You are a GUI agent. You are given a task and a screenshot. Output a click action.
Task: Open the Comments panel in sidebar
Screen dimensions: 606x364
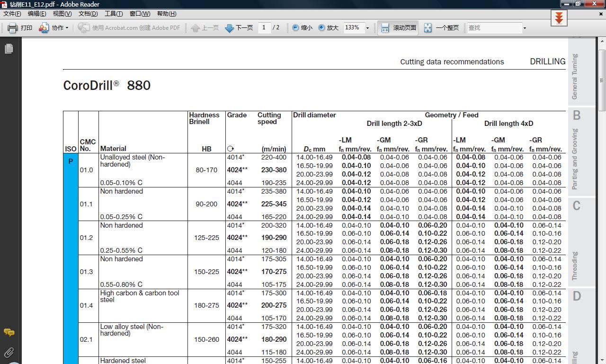[x=9, y=332]
